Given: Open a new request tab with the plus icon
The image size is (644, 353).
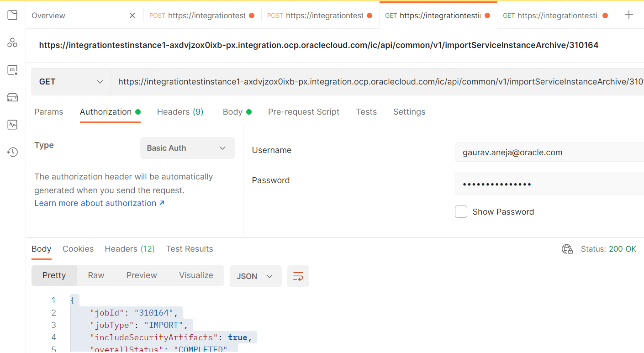Looking at the screenshot, I should point(629,15).
